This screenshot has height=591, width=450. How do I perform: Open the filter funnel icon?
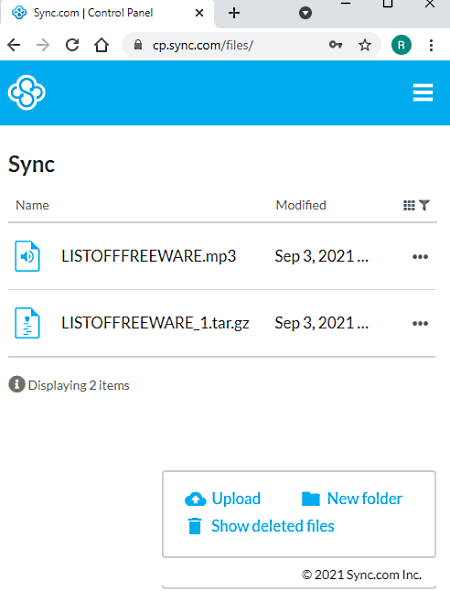pyautogui.click(x=424, y=205)
